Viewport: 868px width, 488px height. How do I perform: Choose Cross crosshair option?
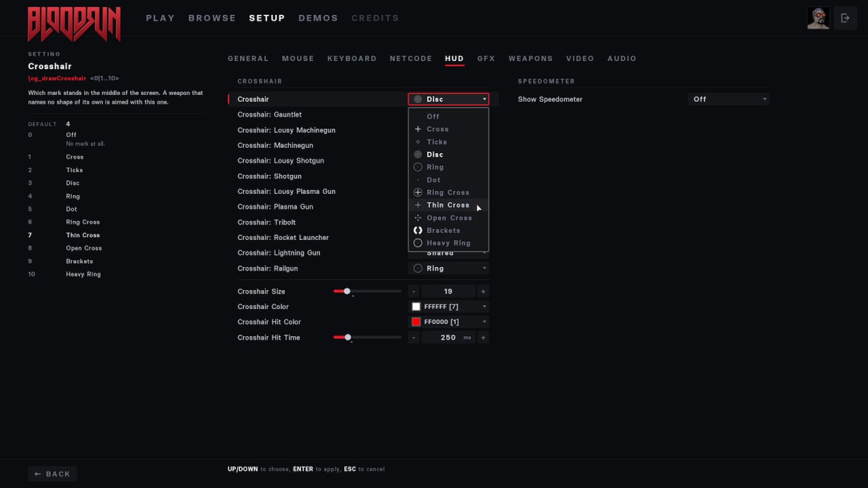pos(448,129)
